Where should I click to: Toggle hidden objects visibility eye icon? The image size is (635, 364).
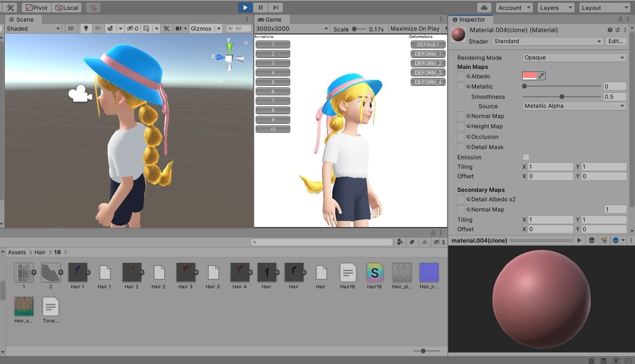(x=133, y=28)
